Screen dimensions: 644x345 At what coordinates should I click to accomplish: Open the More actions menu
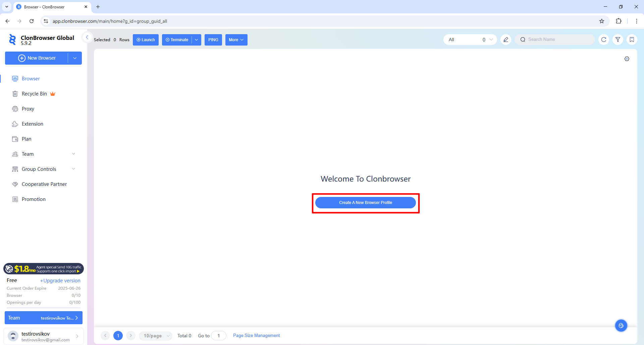tap(236, 40)
